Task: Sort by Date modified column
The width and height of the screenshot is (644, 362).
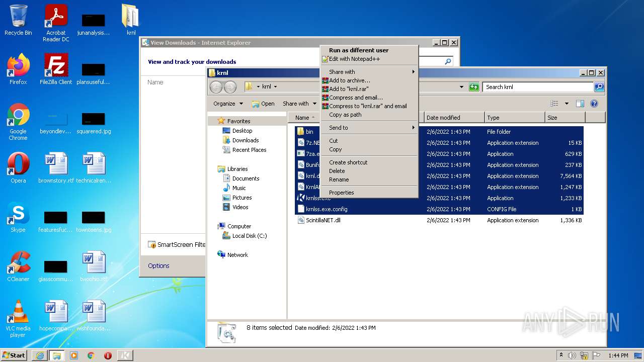Action: click(x=454, y=118)
